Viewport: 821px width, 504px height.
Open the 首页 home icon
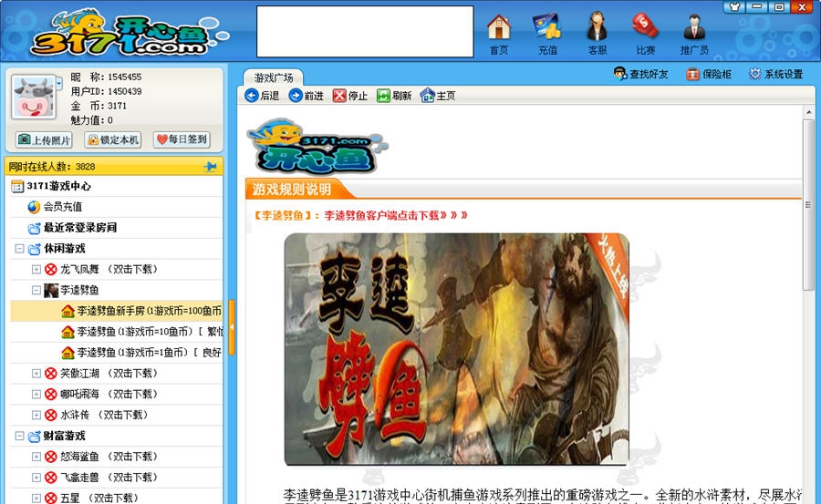point(498,34)
